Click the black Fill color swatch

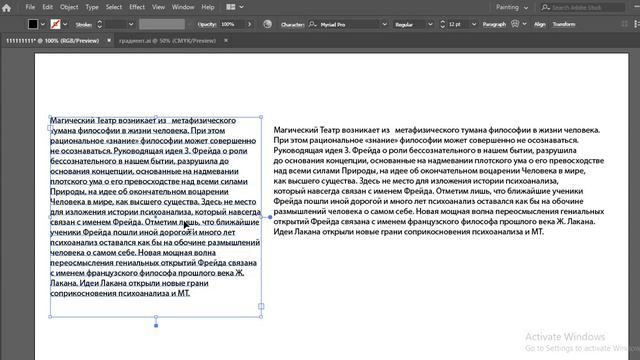click(x=33, y=24)
